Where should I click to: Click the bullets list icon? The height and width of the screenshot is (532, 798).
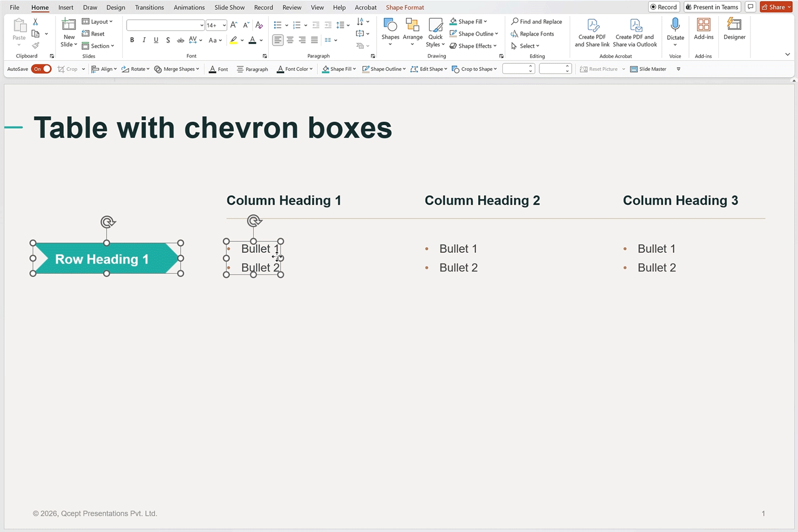[x=278, y=25]
